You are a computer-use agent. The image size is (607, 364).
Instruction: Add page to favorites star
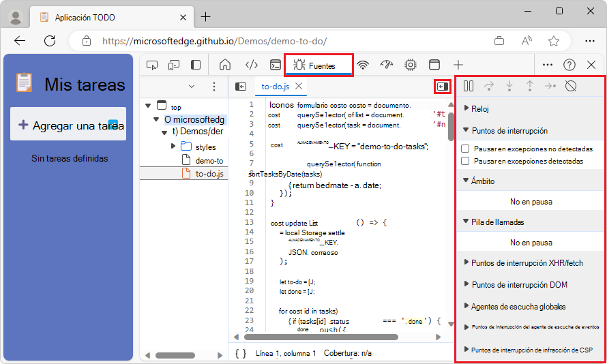(554, 41)
